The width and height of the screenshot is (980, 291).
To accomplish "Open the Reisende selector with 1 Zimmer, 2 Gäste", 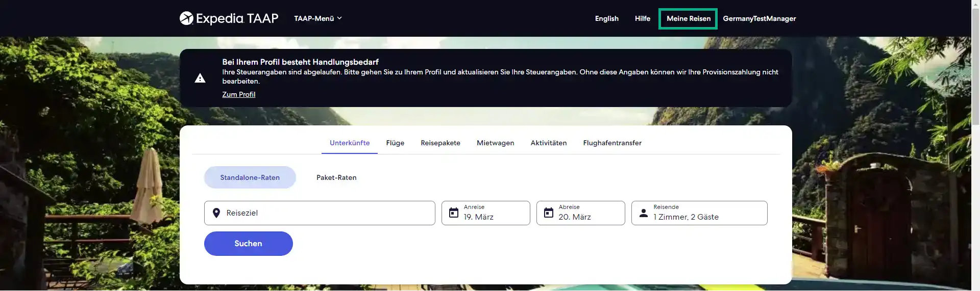I will coord(699,213).
